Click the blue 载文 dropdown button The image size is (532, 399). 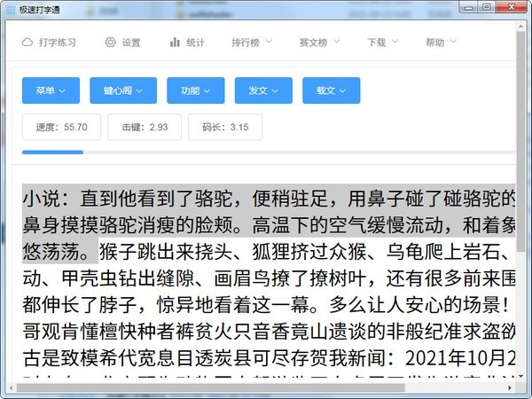(x=331, y=90)
